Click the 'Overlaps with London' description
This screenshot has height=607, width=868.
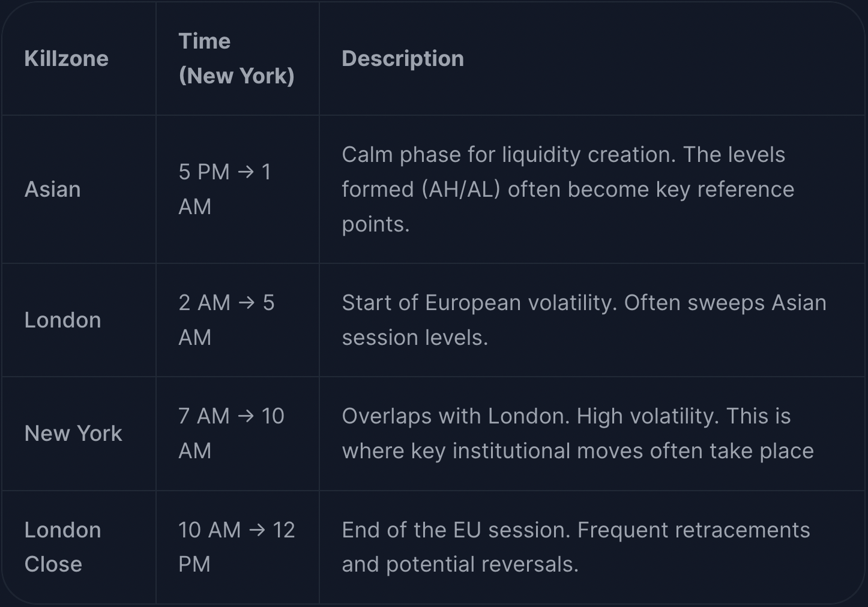click(x=577, y=434)
